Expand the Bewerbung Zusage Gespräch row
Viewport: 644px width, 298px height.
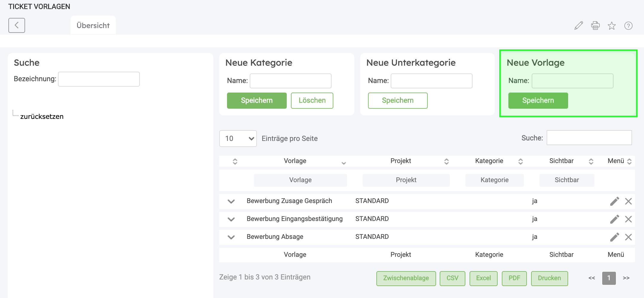(x=231, y=201)
